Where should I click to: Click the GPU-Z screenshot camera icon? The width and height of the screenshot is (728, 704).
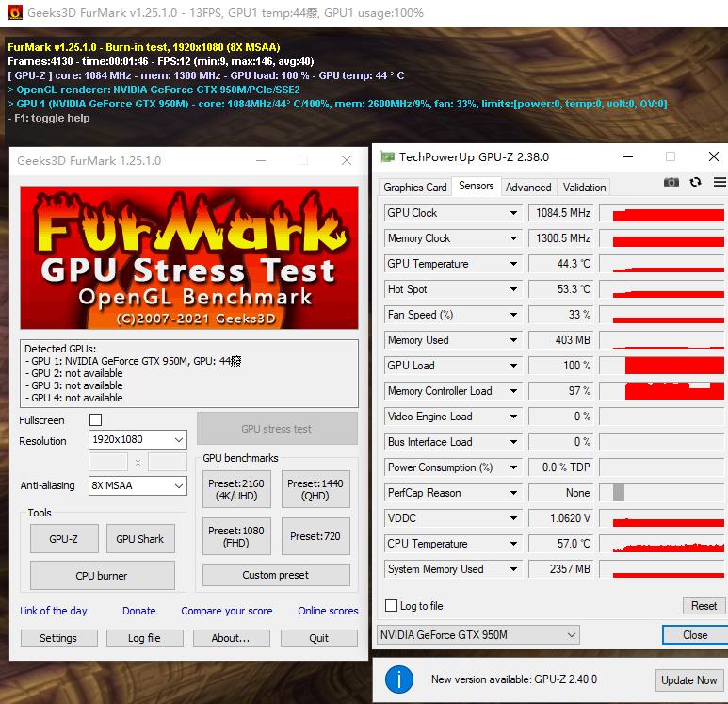point(671,182)
